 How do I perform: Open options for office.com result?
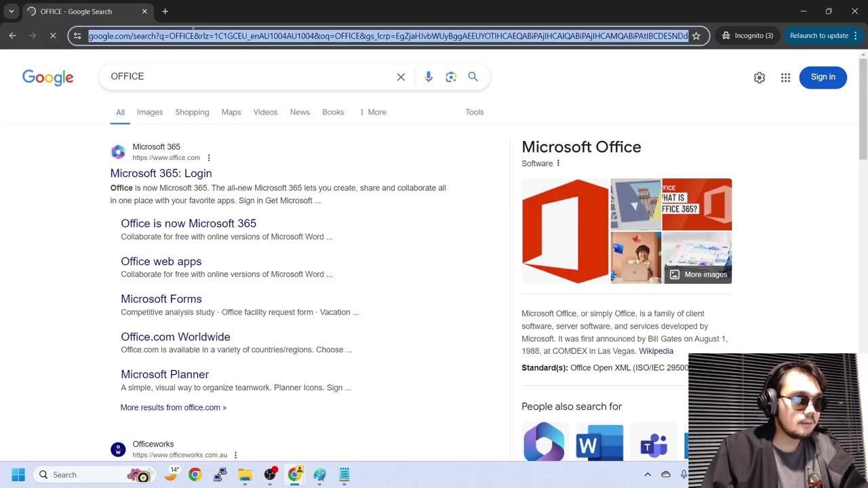[209, 158]
